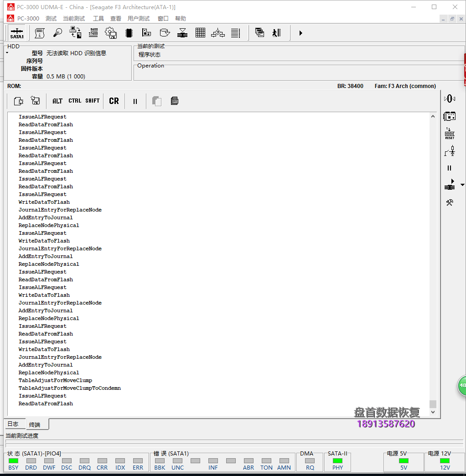466x476 pixels.
Task: Click the terminal save log icon
Action: point(36,100)
